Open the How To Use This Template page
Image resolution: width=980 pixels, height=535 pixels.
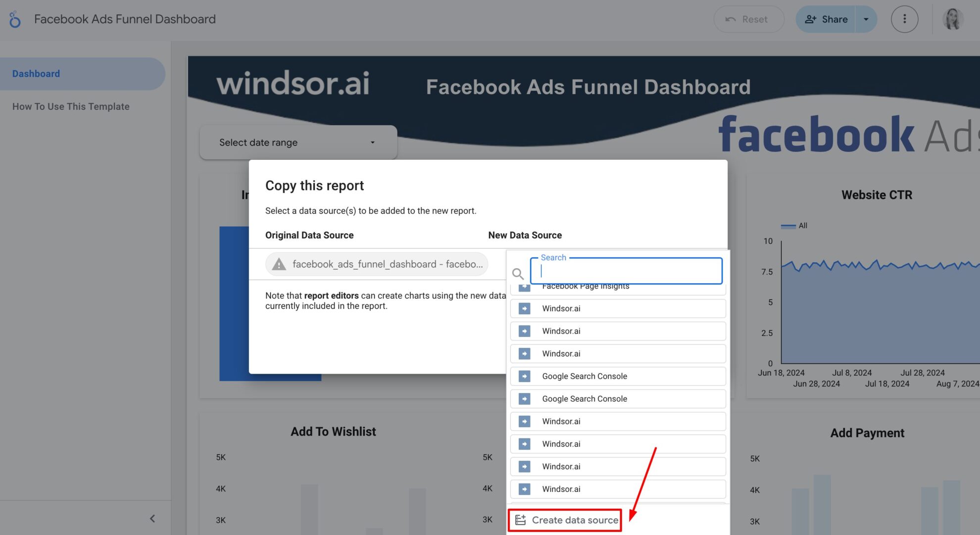coord(71,106)
